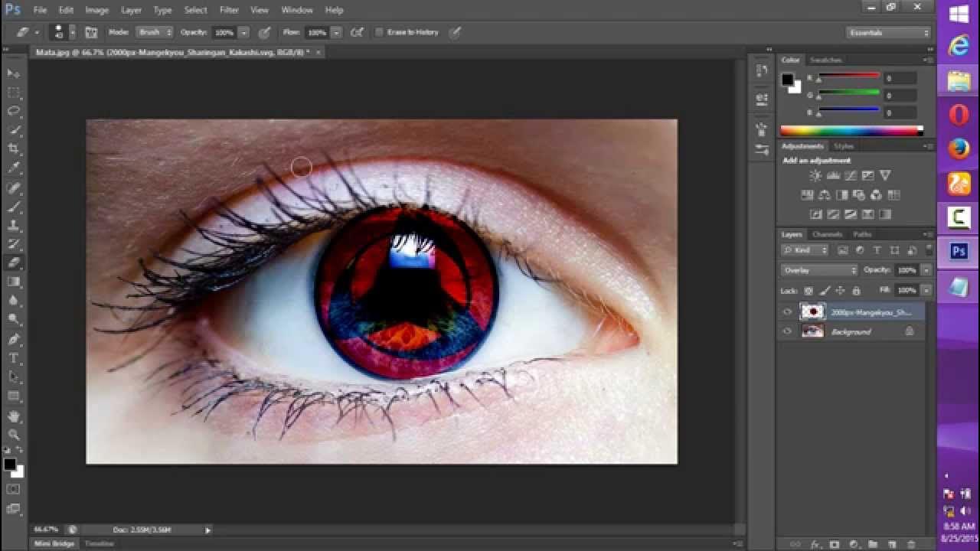The height and width of the screenshot is (551, 980).
Task: Open Internet Explorer from the taskbar
Action: pos(959,47)
